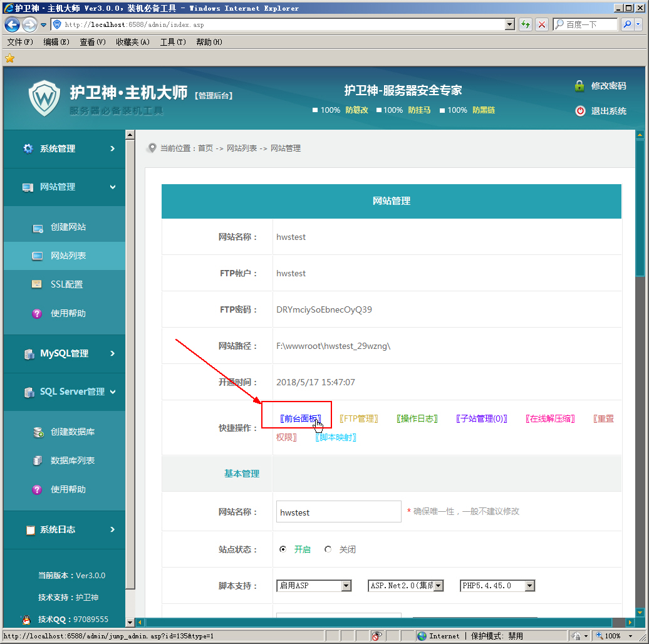Click the red power icon for 退出系统
The height and width of the screenshot is (644, 649).
(x=580, y=111)
